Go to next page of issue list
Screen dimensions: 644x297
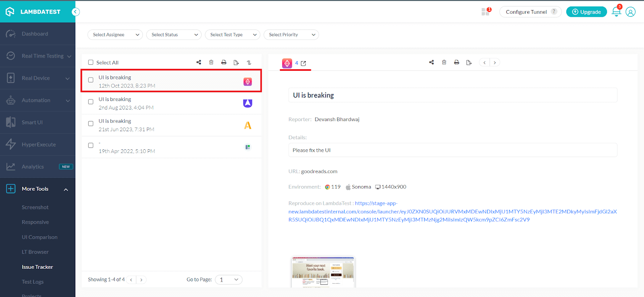141,280
